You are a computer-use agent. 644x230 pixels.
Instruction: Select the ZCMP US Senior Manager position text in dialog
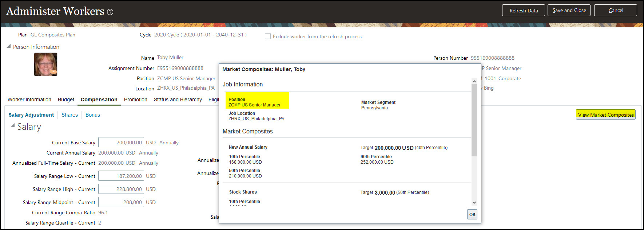click(x=254, y=105)
